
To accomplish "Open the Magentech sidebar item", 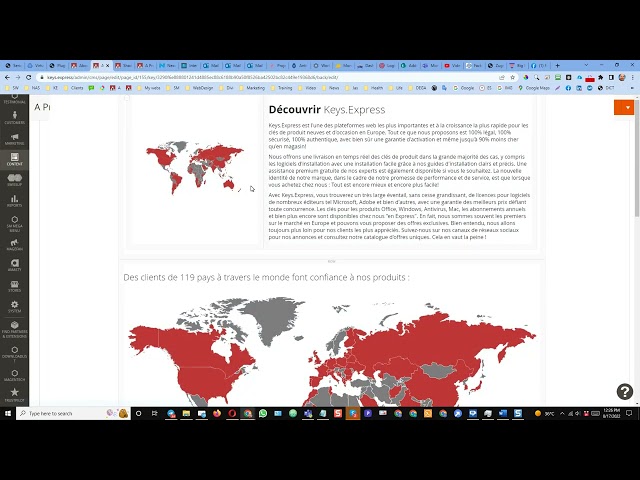I will 14,376.
